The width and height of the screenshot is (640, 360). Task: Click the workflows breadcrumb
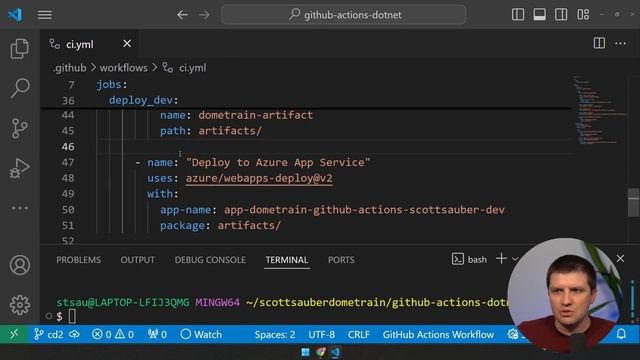tap(124, 68)
